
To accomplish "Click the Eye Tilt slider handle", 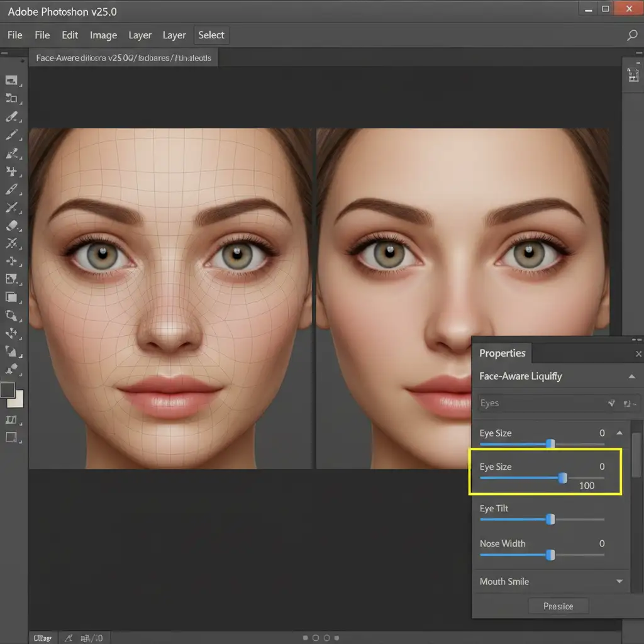I will (550, 519).
